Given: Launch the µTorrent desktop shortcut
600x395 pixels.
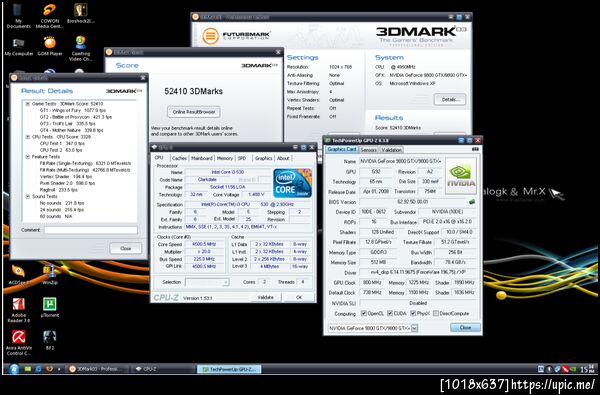Looking at the screenshot, I should coord(50,307).
